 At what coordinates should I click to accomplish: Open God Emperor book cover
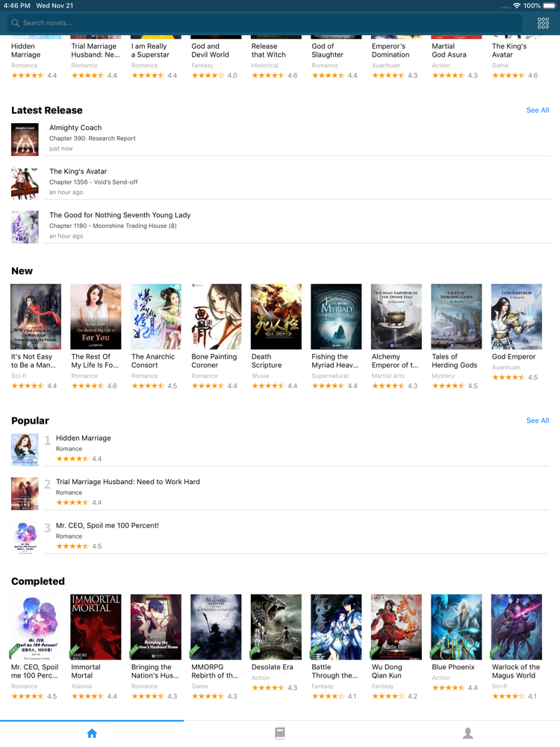(516, 316)
